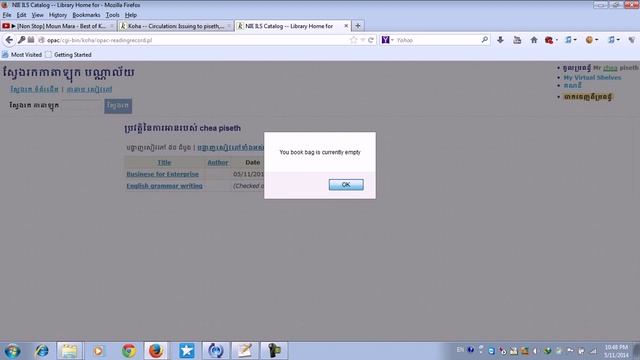Open the Tools menu
640x360 pixels.
pyautogui.click(x=113, y=15)
